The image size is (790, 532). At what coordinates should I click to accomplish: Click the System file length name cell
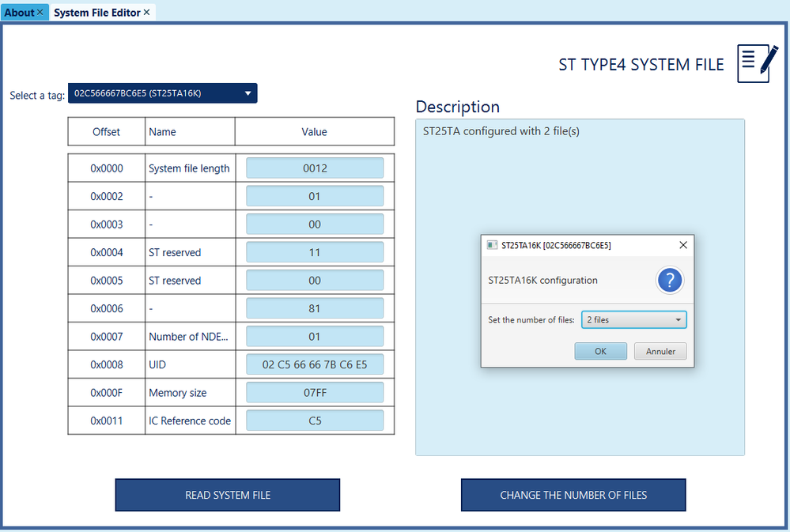190,168
